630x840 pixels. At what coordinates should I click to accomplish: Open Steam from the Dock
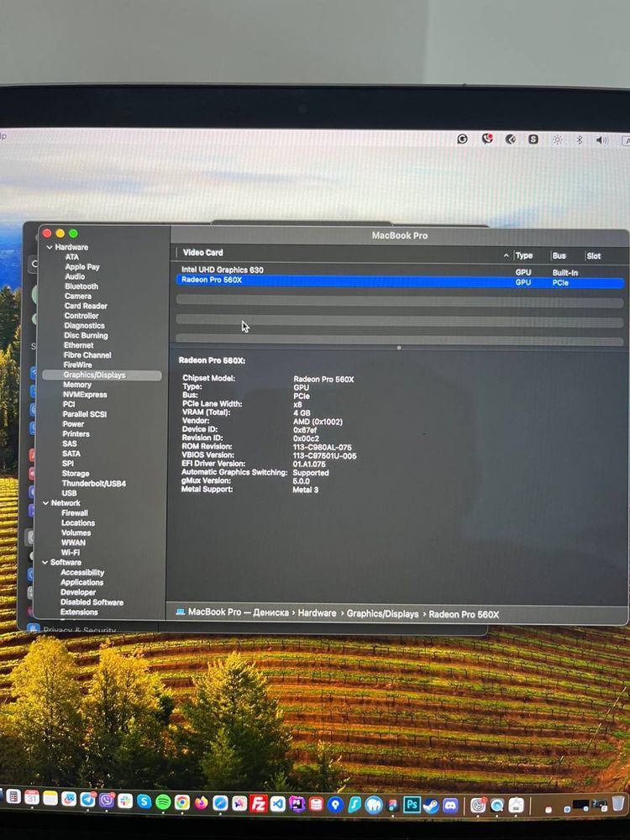tap(431, 806)
